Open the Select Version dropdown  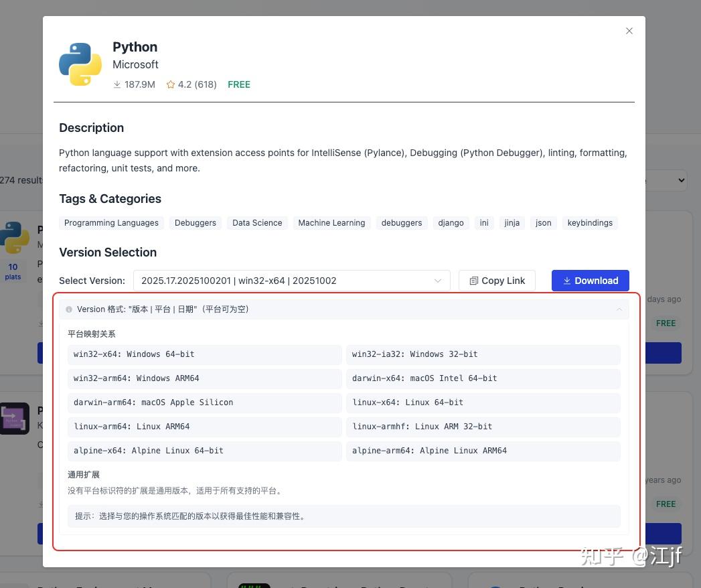click(291, 281)
